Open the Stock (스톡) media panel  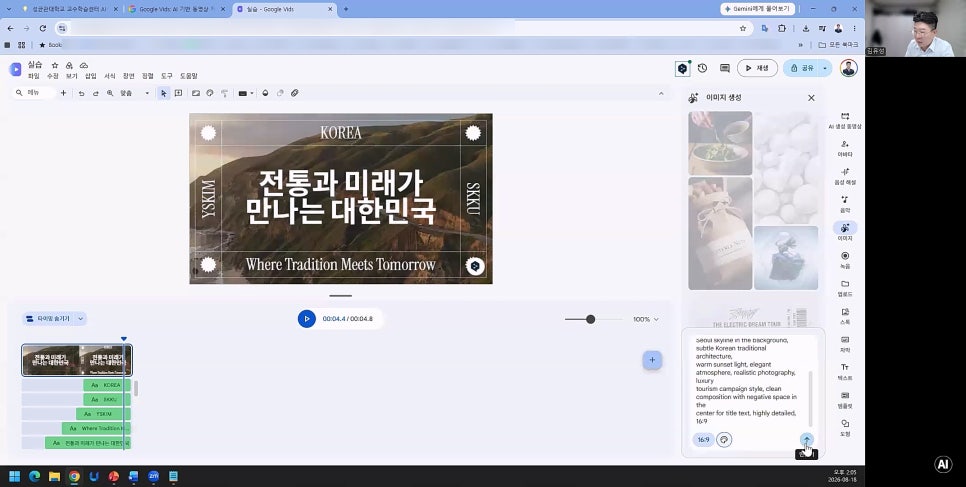845,316
